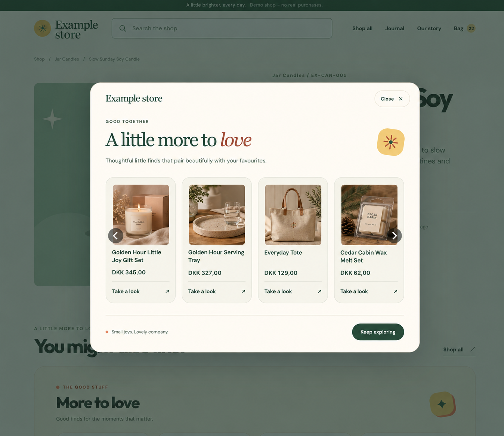Open the Golden Hour gift set candle photo
This screenshot has width=504, height=436.
pyautogui.click(x=141, y=215)
